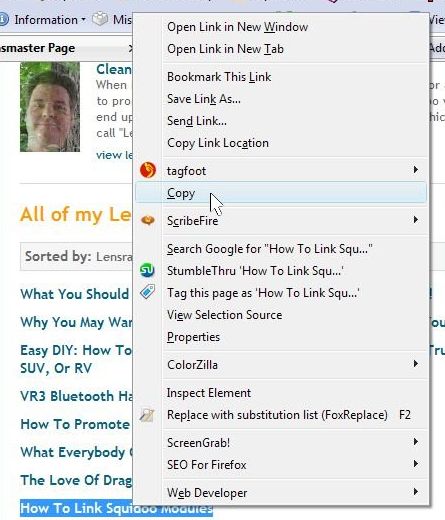Screen dimensions: 445x520
Task: Choose Open Link in New Window
Action: pyautogui.click(x=281, y=27)
